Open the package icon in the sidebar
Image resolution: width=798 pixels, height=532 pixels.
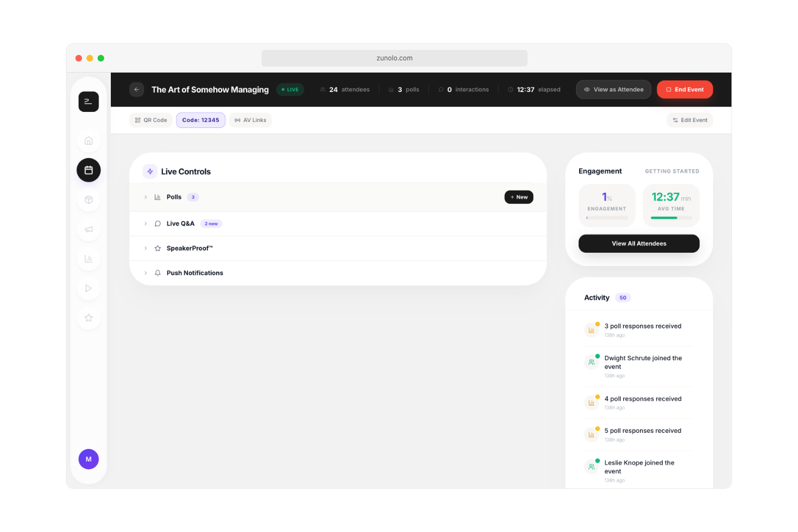89,199
